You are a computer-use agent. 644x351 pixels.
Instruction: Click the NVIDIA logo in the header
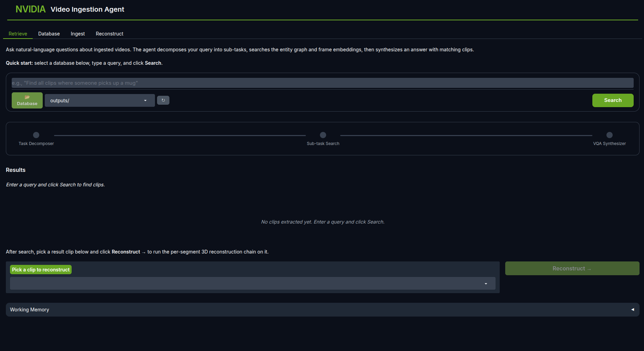pos(30,9)
